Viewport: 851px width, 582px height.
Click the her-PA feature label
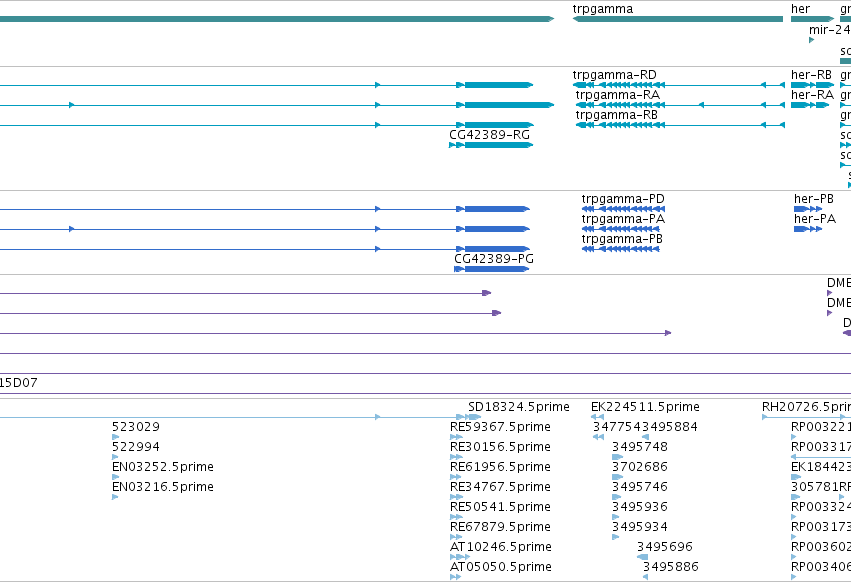coord(815,219)
